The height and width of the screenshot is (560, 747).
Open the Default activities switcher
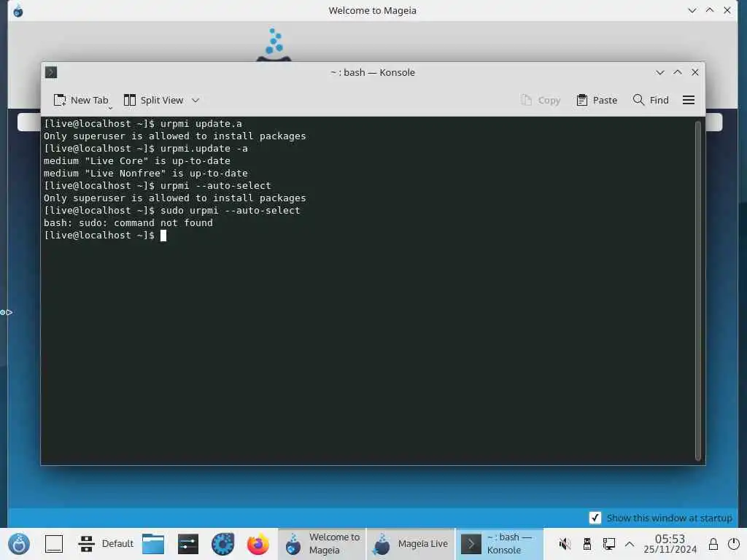106,544
